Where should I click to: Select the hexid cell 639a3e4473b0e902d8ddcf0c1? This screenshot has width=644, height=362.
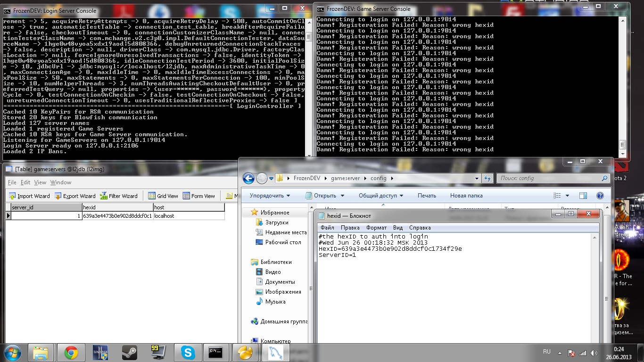tap(117, 216)
